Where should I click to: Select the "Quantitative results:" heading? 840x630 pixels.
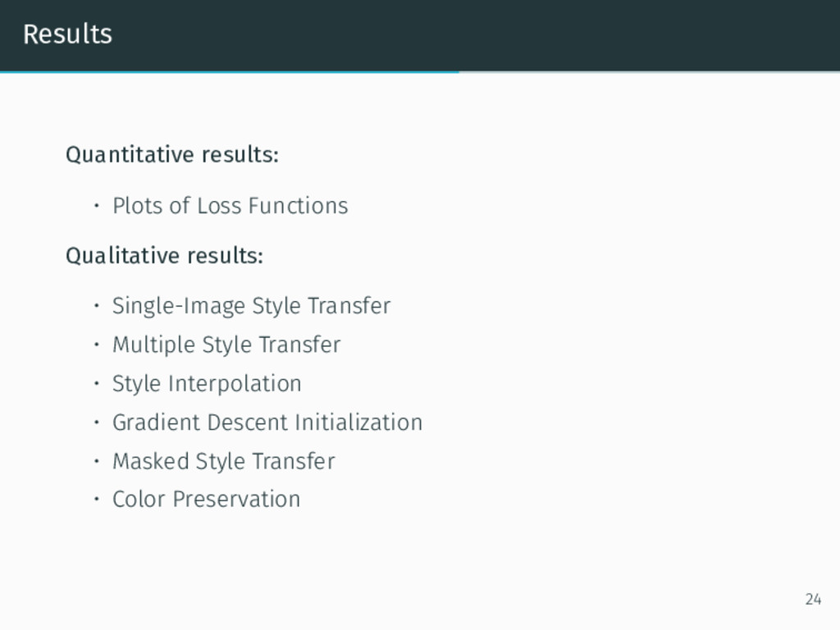[x=172, y=155]
